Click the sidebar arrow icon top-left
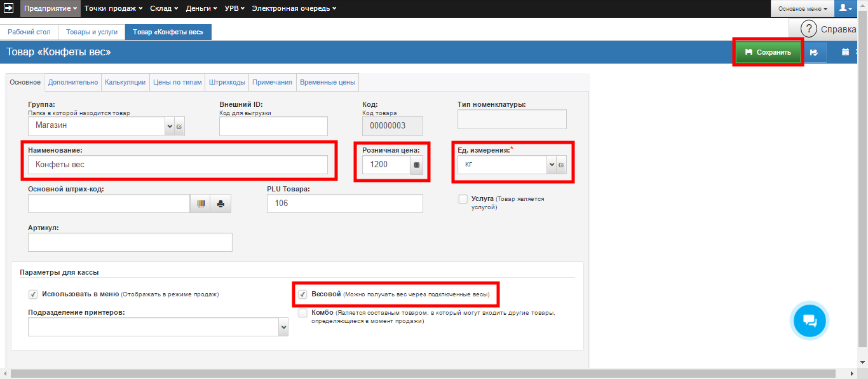The height and width of the screenshot is (379, 868). tap(9, 8)
